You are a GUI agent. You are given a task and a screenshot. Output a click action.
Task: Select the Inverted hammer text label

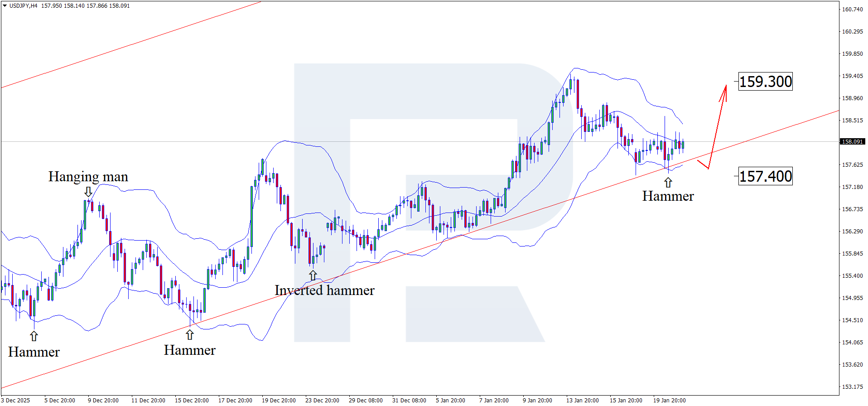pos(324,290)
